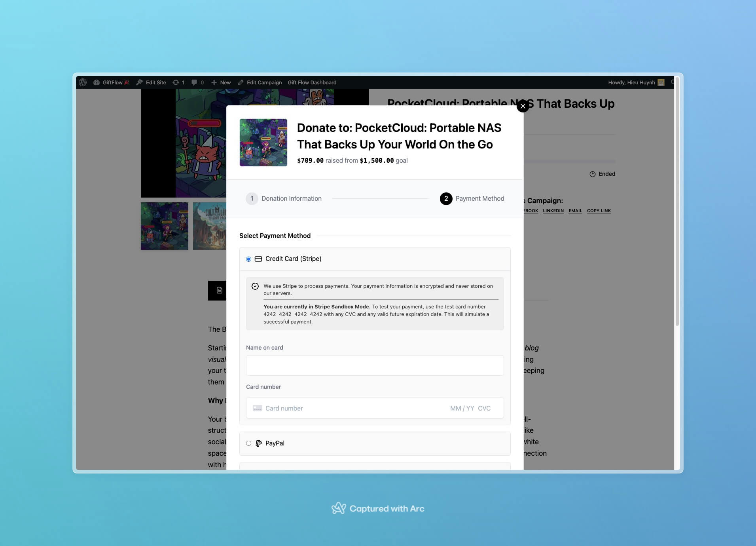
Task: Click the clock icon beside Ended
Action: click(592, 174)
